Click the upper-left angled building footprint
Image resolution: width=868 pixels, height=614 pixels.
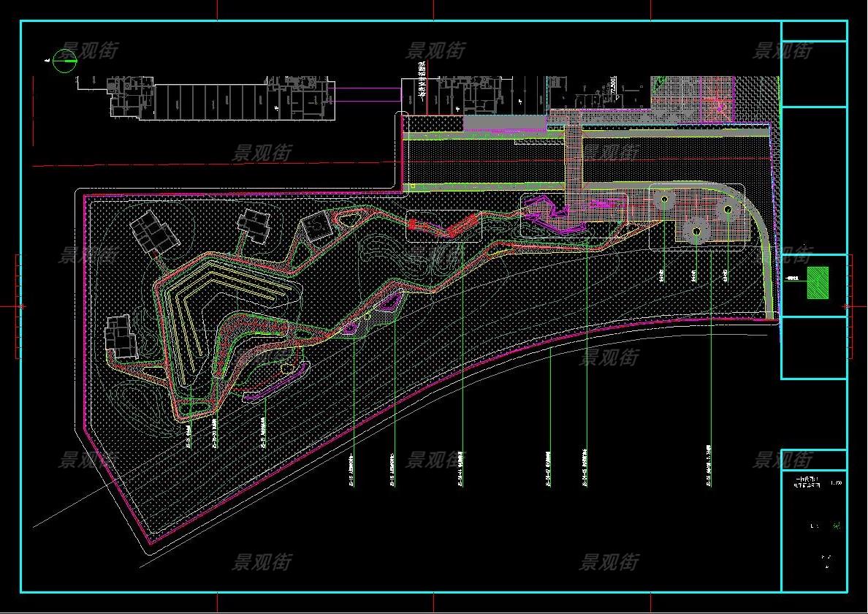[x=154, y=232]
